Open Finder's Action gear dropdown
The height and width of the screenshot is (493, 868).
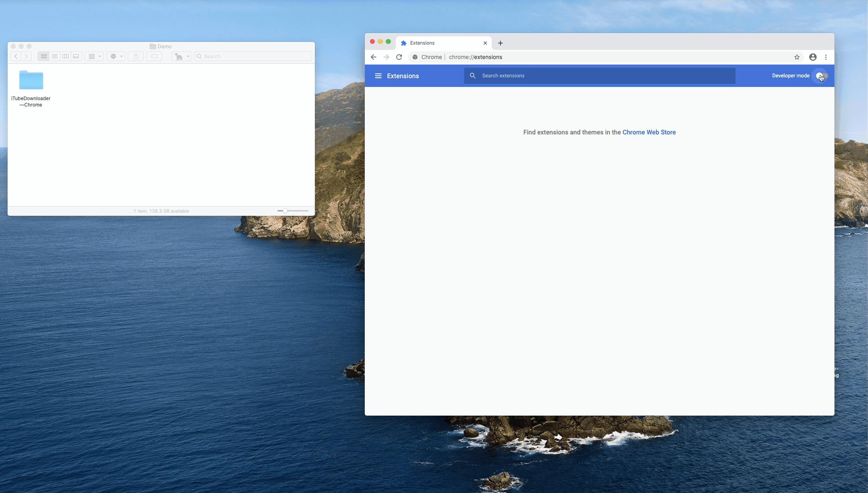click(x=116, y=56)
